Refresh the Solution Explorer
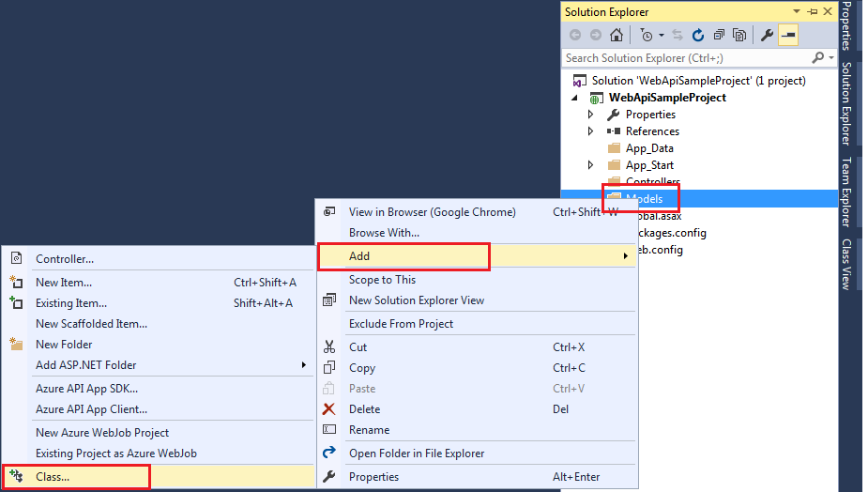The width and height of the screenshot is (868, 492). (698, 35)
